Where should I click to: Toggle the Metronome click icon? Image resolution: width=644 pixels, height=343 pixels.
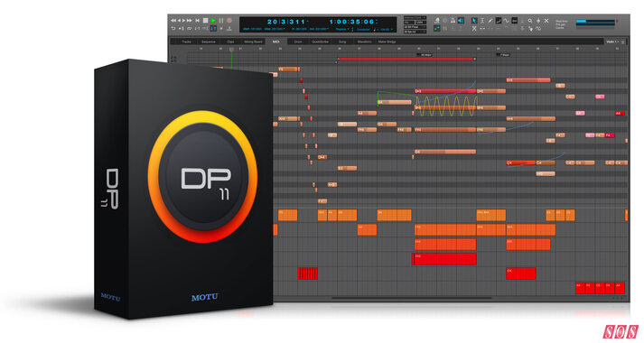tap(453, 21)
